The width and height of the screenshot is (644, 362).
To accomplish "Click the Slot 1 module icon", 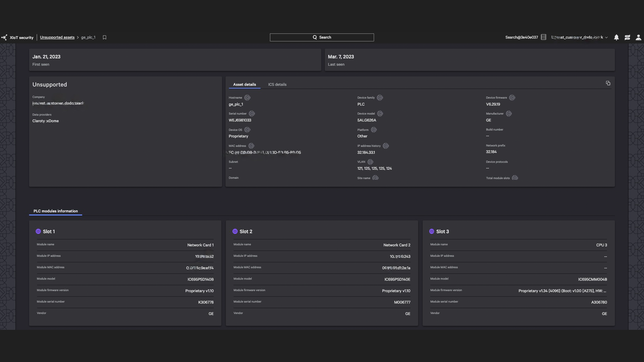I will (38, 231).
